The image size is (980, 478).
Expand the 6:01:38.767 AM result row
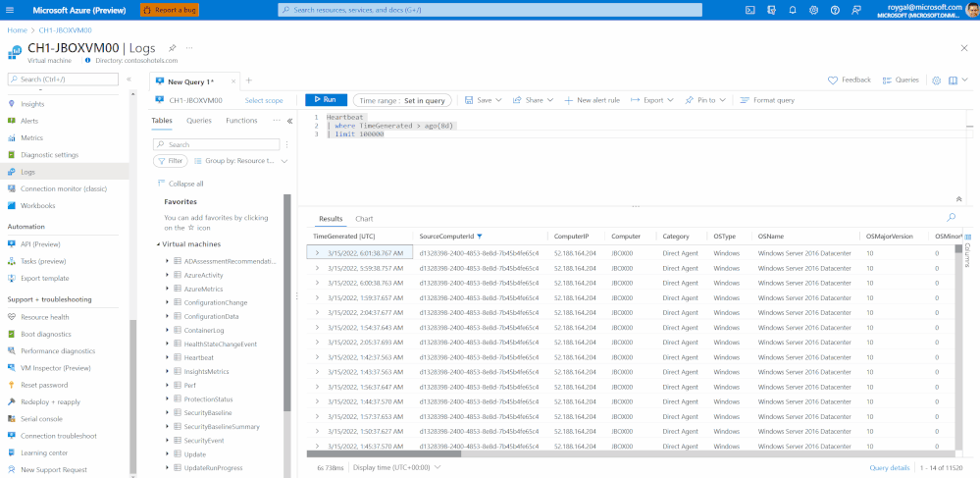point(318,253)
